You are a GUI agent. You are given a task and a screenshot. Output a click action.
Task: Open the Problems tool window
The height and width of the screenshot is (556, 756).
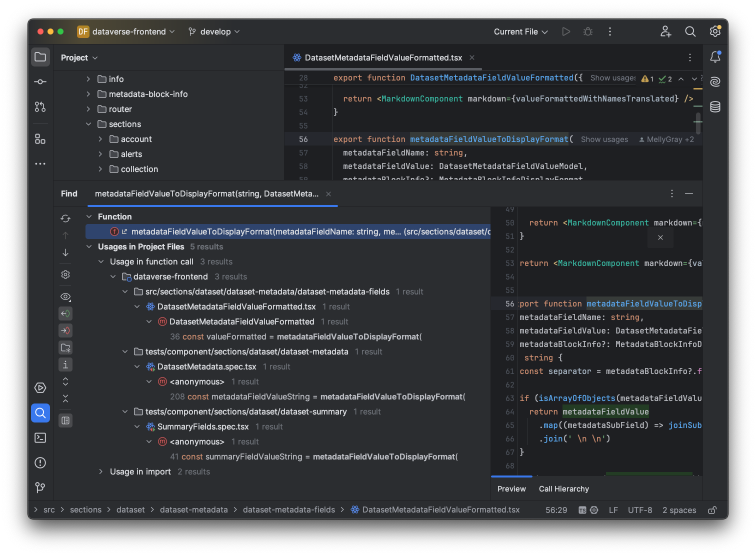tap(40, 462)
